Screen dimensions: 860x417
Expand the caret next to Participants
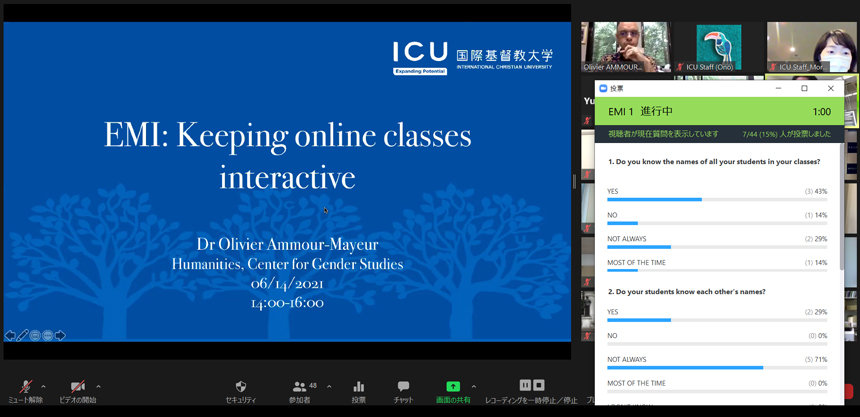[x=329, y=386]
